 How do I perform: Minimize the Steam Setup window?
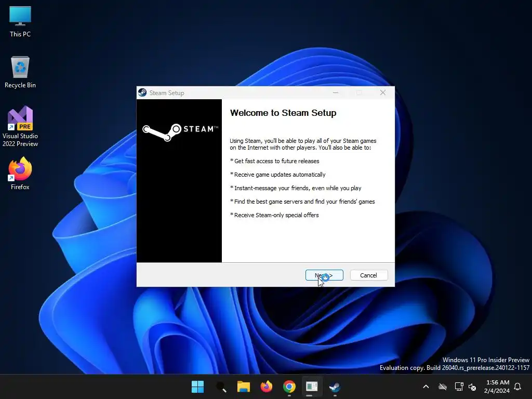pyautogui.click(x=336, y=92)
